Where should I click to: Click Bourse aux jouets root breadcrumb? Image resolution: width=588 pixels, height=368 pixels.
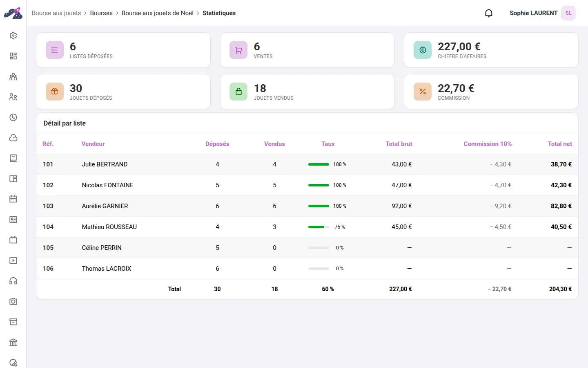56,13
